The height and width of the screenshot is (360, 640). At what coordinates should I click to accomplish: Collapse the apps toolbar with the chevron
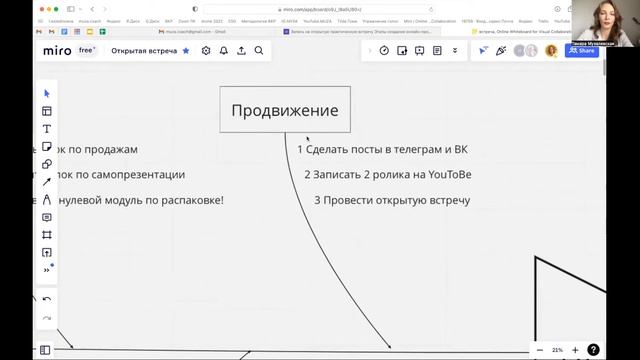point(370,51)
